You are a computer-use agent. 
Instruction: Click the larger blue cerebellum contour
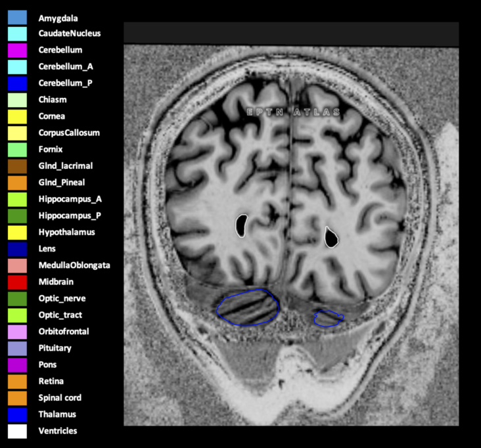coord(248,307)
